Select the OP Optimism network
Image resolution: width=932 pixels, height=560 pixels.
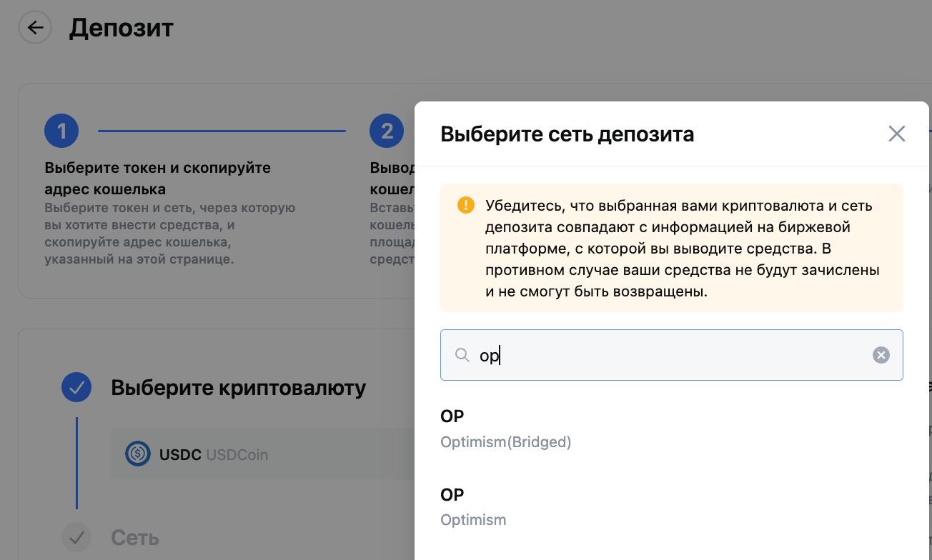(x=473, y=506)
